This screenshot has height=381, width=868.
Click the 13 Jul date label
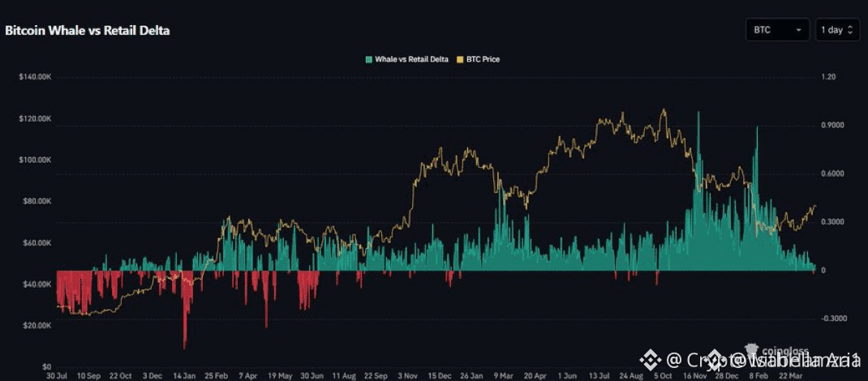[x=599, y=375]
